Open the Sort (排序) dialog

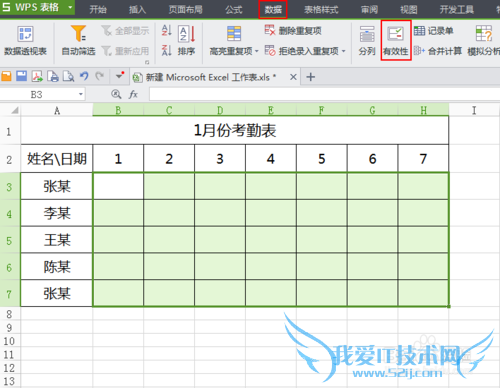187,41
